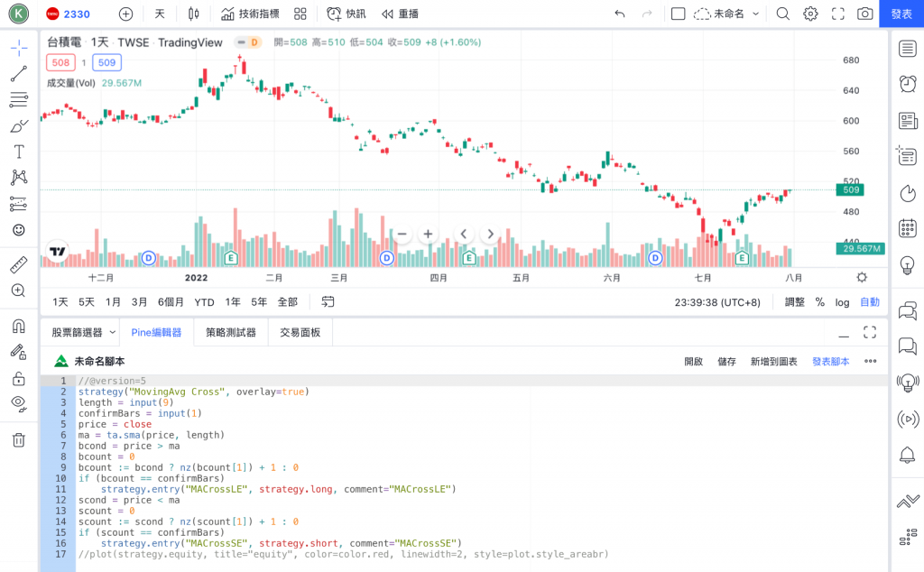
Task: Switch to the 策略測試器 tab
Action: (x=231, y=332)
